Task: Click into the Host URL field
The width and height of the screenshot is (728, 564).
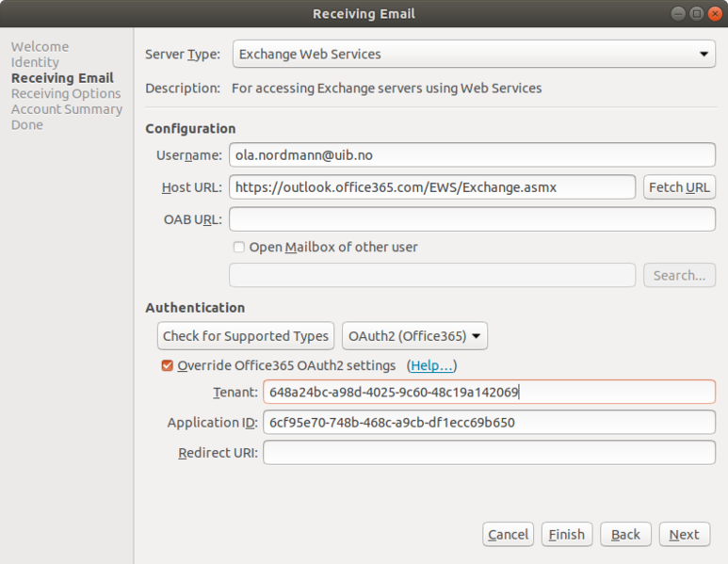Action: pyautogui.click(x=431, y=187)
